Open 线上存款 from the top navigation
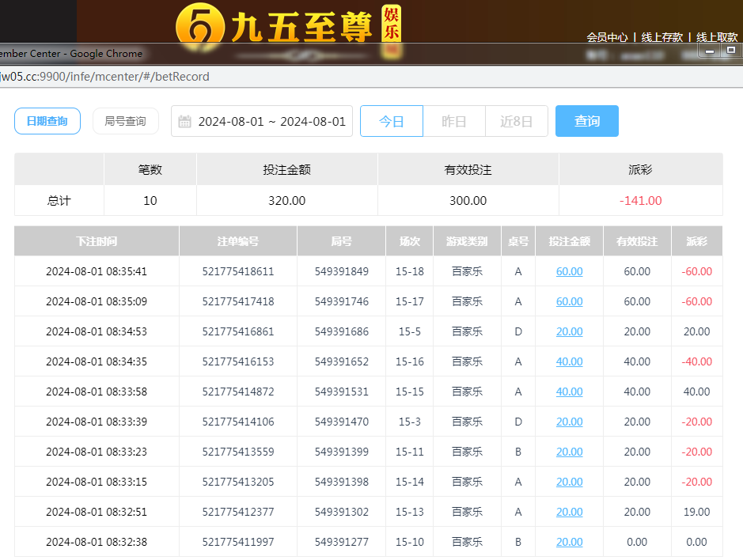 [661, 37]
